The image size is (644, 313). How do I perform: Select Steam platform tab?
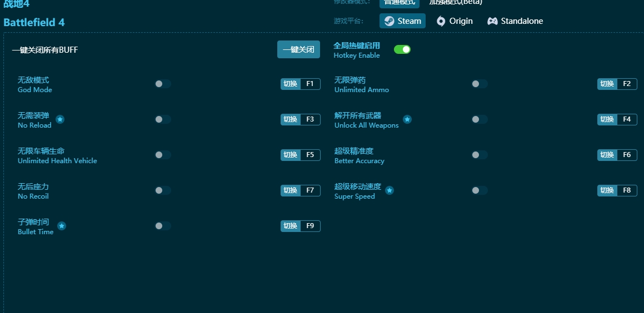click(x=402, y=21)
